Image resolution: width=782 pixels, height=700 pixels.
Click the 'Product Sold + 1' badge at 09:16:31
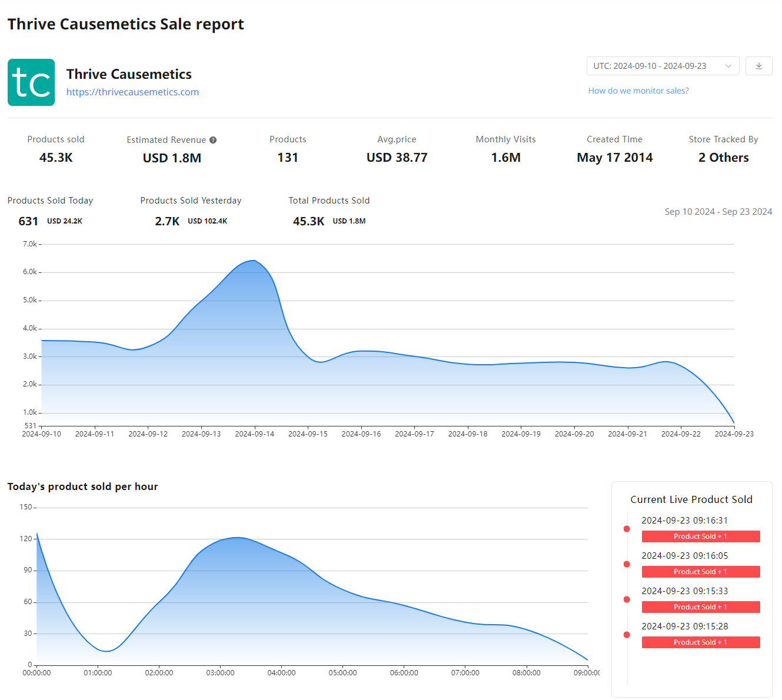[701, 536]
